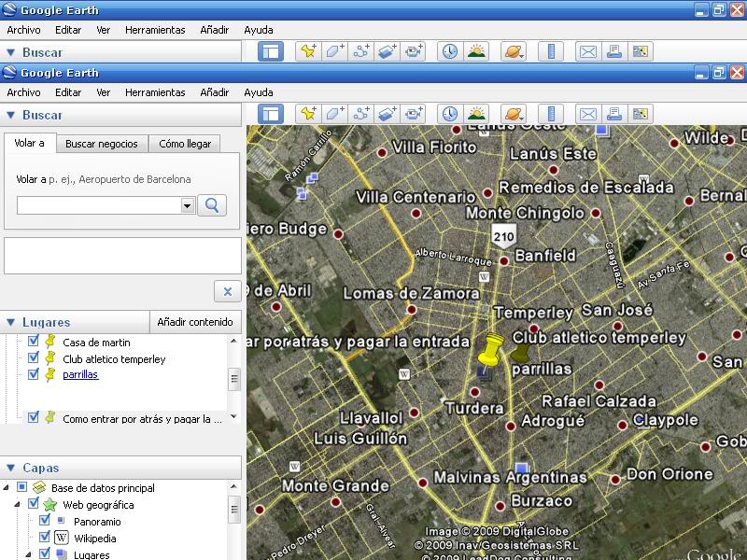The width and height of the screenshot is (747, 560).
Task: Open Ayuda menu in the front window
Action: [259, 92]
